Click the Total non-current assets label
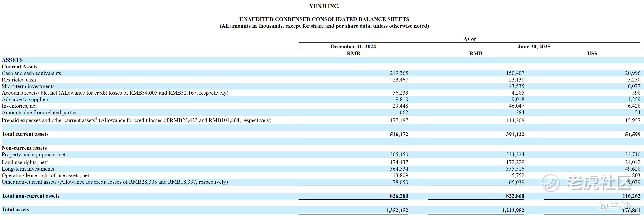Viewport: 644px width, 220px height. point(30,196)
